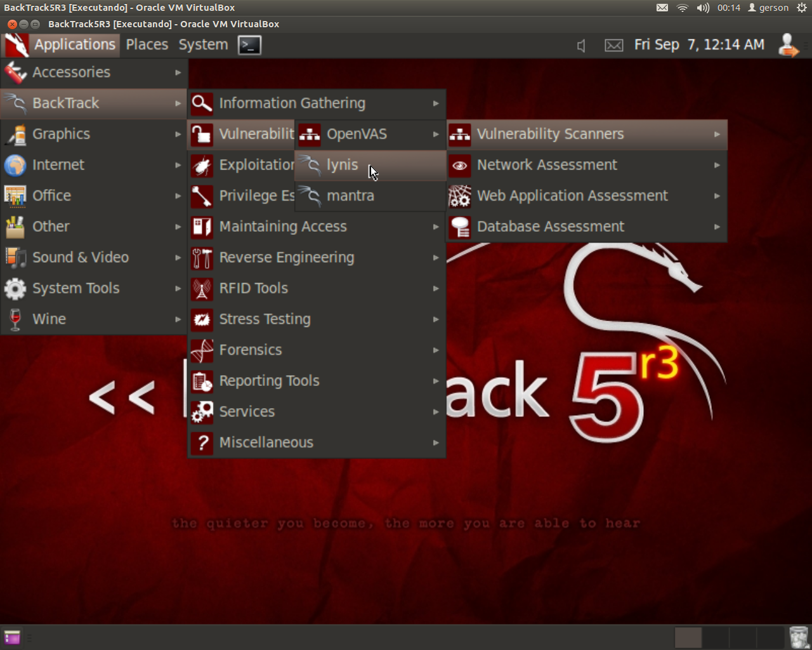The image size is (812, 650).
Task: Click the Accessories menu icon
Action: [15, 72]
